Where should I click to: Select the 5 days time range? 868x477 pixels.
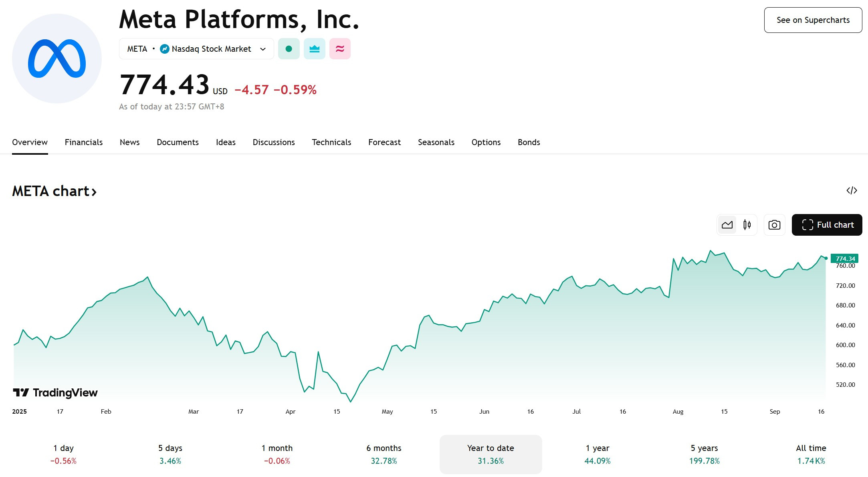[170, 454]
